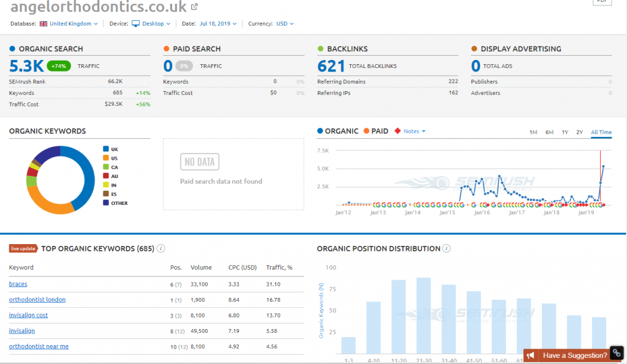Toggle the ORGANIC series in trend chart legend
This screenshot has height=364, width=627.
pyautogui.click(x=337, y=131)
